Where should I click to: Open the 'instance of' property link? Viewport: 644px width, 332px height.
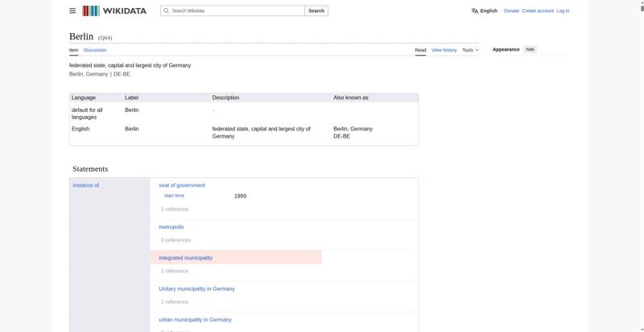85,185
